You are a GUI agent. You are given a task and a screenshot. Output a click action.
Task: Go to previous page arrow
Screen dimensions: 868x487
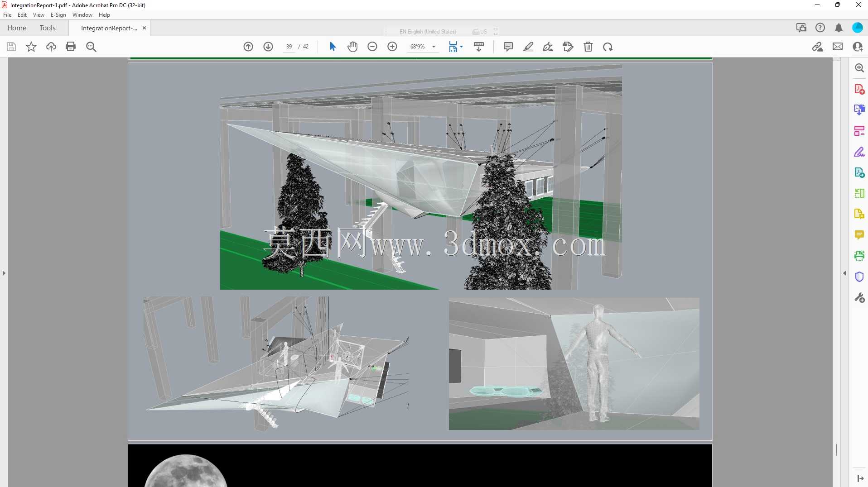click(248, 47)
